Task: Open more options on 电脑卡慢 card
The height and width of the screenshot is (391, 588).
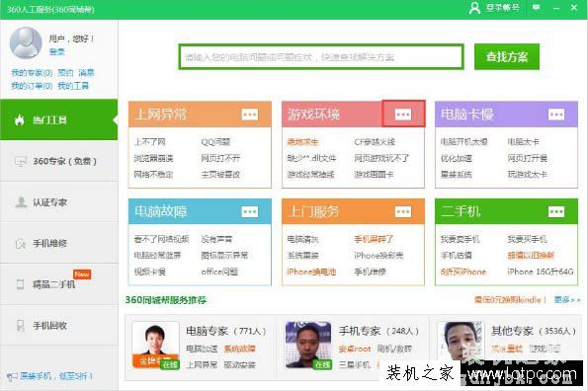Action: [556, 114]
